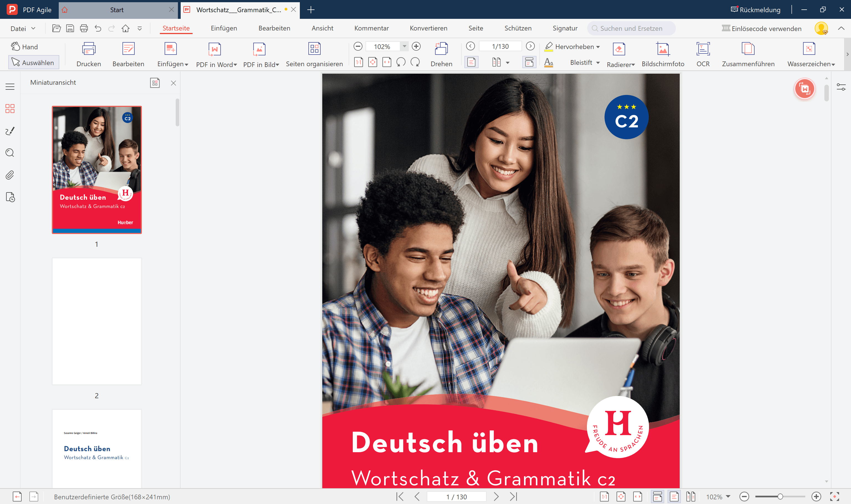The height and width of the screenshot is (504, 851).
Task: Toggle fit page view in ribbon
Action: [x=372, y=62]
